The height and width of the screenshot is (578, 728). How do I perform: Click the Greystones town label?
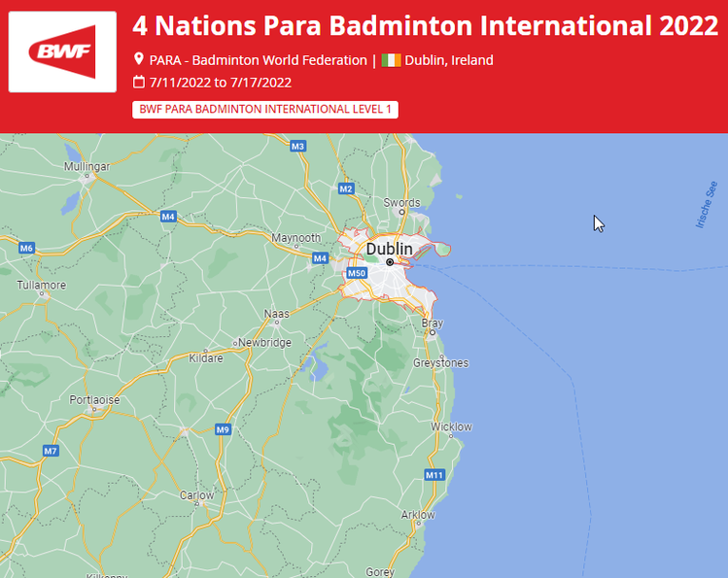tap(441, 362)
